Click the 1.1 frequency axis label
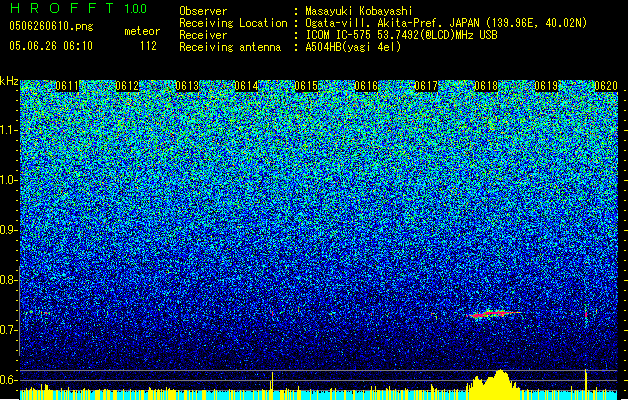This screenshot has height=400, width=629. coord(9,130)
